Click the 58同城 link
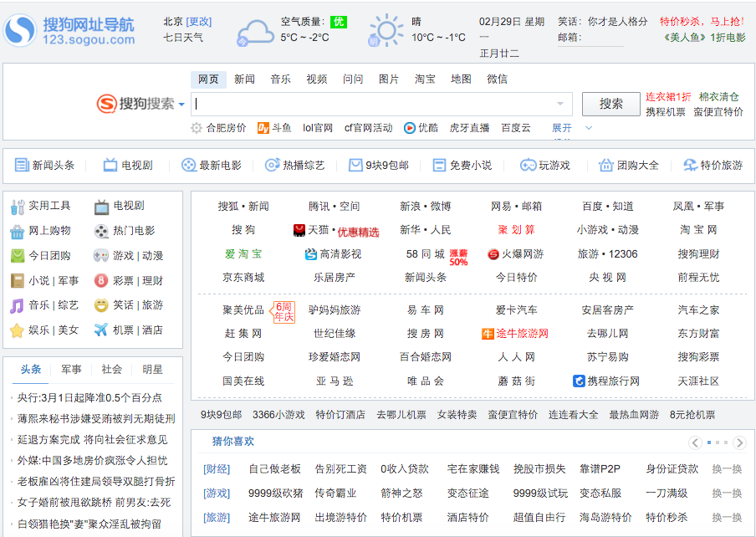Viewport: 756px width, 537px height. (425, 254)
